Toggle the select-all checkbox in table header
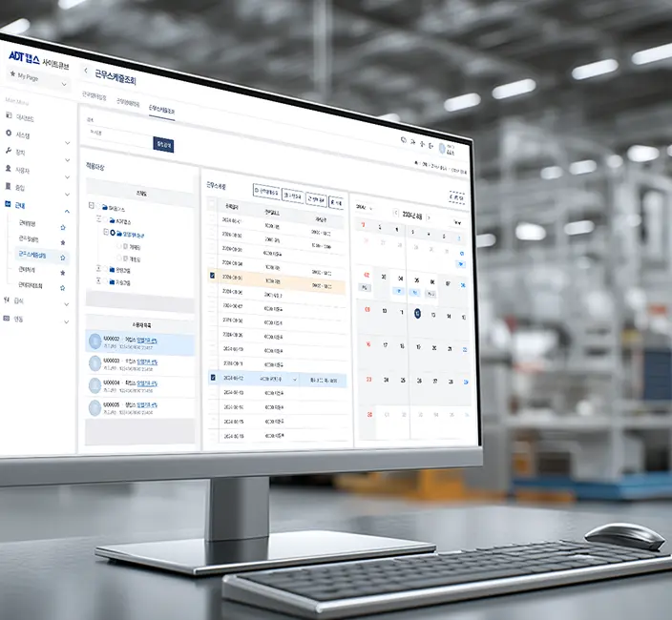This screenshot has width=672, height=620. [211, 204]
